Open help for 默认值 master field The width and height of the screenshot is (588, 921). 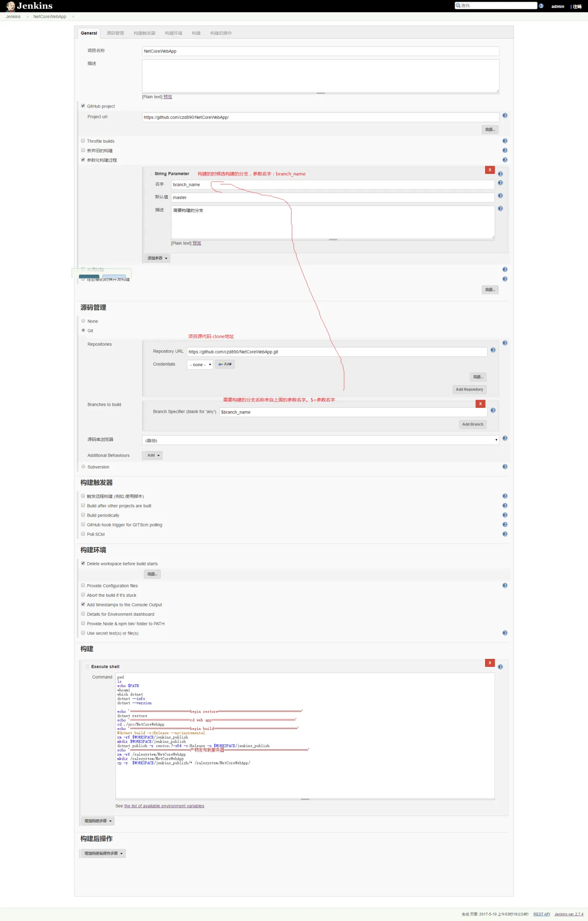(x=500, y=196)
